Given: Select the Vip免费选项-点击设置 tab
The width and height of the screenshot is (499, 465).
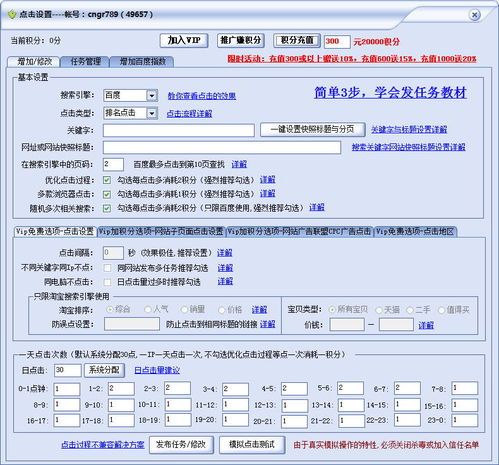Looking at the screenshot, I should 55,232.
